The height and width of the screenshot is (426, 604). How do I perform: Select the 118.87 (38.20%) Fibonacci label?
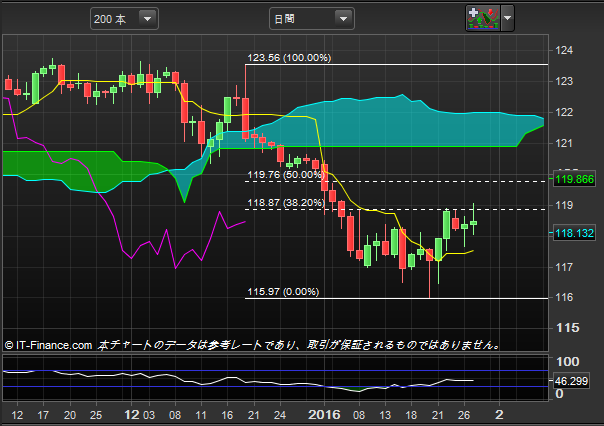[286, 203]
